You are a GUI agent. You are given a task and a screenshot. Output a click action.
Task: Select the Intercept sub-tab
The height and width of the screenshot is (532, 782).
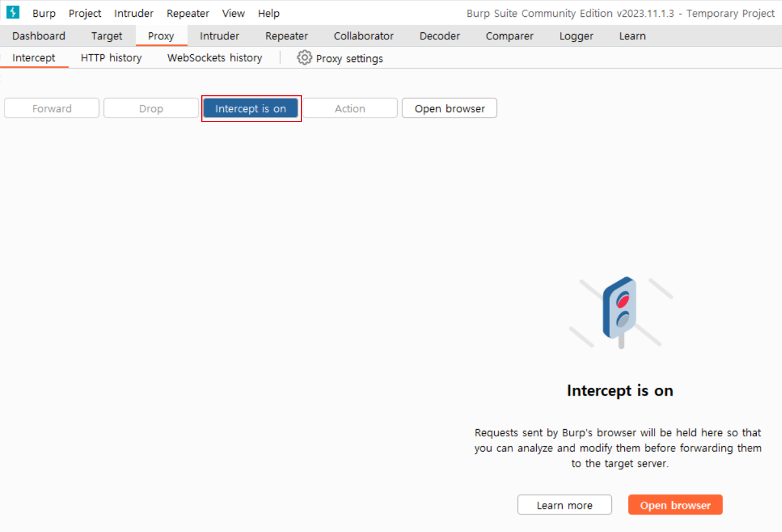point(34,58)
